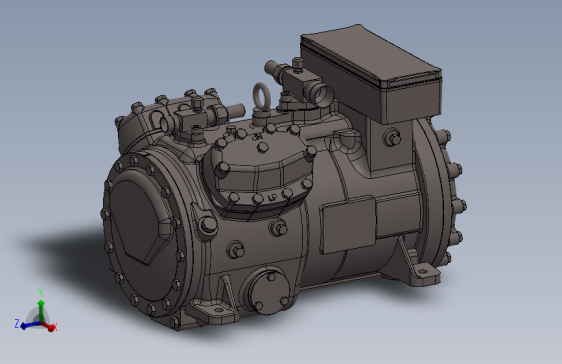Select the rectangular nameplate on the compressor body
Viewport: 562px width, 364px height.
coord(348,225)
